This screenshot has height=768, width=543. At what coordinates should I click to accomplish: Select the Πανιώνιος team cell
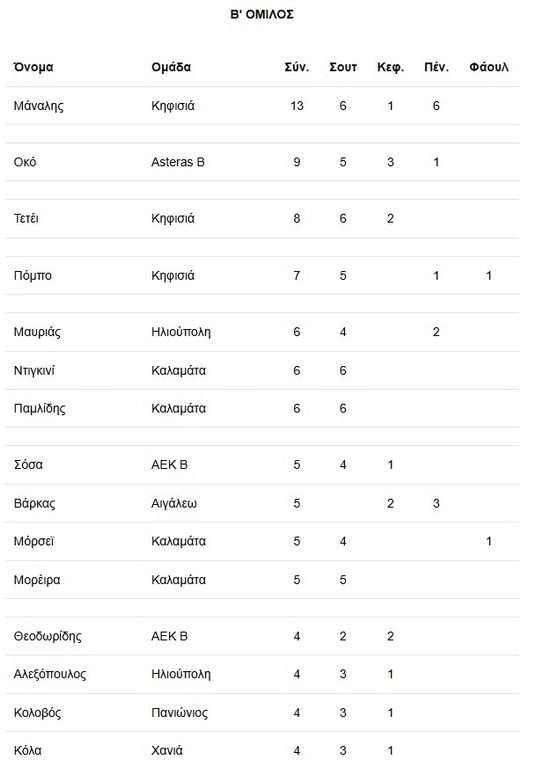coord(179,713)
